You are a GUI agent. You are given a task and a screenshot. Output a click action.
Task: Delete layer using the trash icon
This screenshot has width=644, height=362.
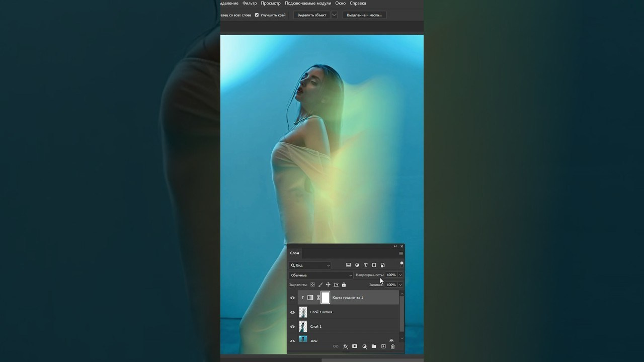(393, 346)
